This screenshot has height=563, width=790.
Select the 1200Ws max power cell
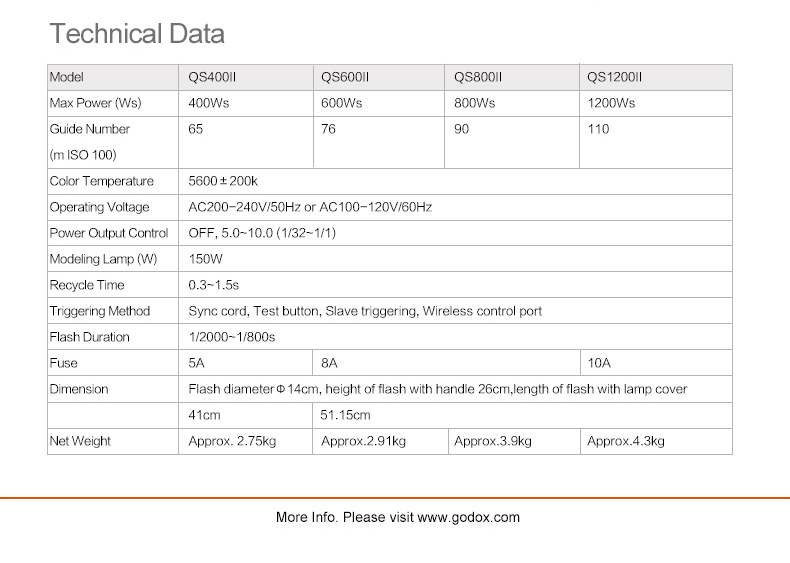pyautogui.click(x=611, y=103)
